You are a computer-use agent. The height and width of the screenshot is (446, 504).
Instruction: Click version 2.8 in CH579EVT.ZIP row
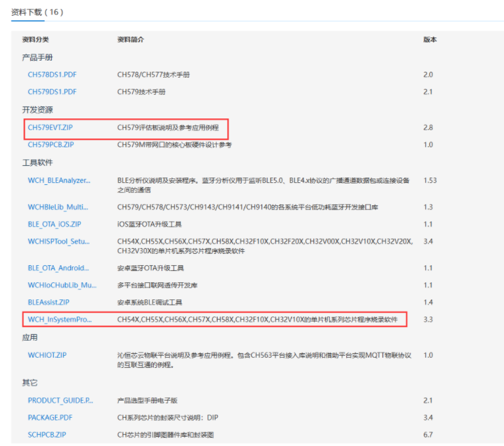(x=428, y=128)
